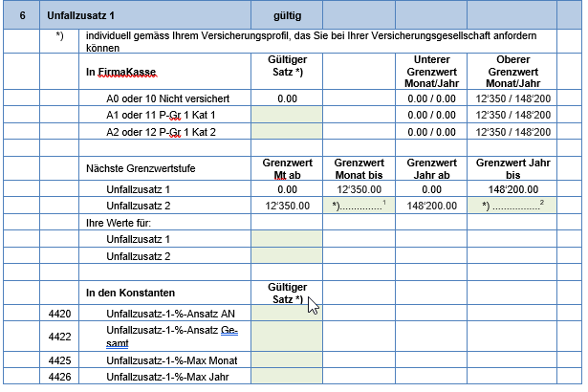Click the green rate field for A2 oder 12 P-Gr 1 Kat 2
This screenshot has height=392, width=588.
pyautogui.click(x=287, y=130)
